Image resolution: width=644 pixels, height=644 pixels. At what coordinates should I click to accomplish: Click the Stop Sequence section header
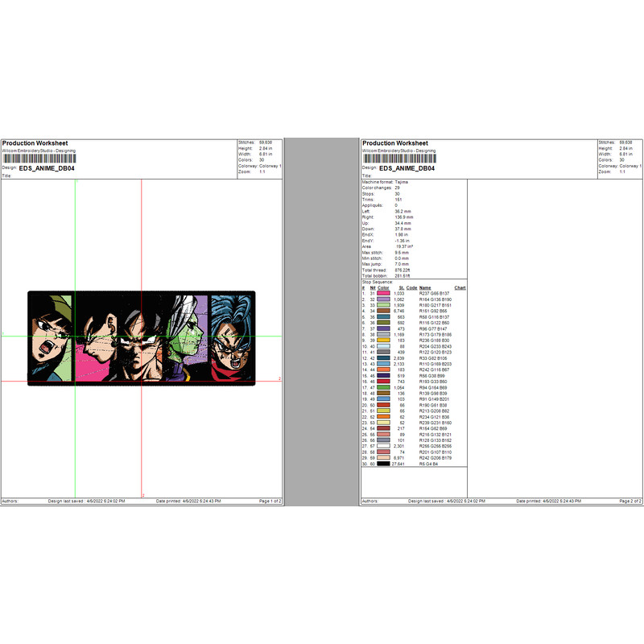tap(377, 283)
